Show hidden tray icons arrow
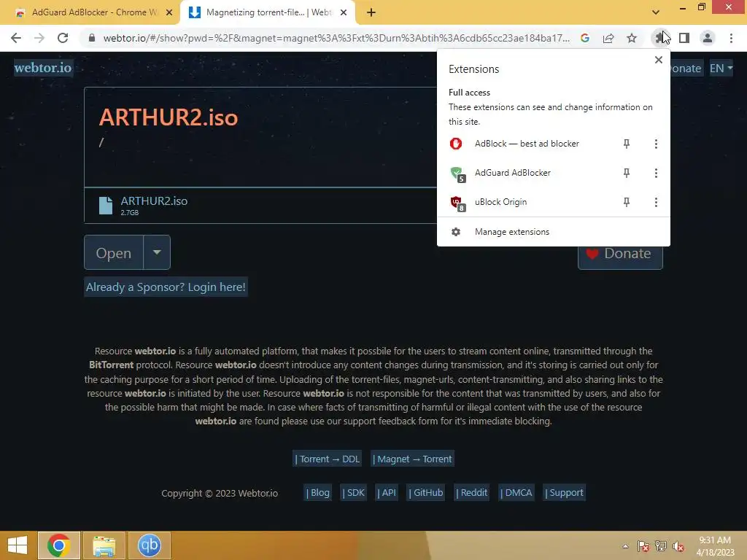Screen dimensions: 747x560 click(625, 546)
